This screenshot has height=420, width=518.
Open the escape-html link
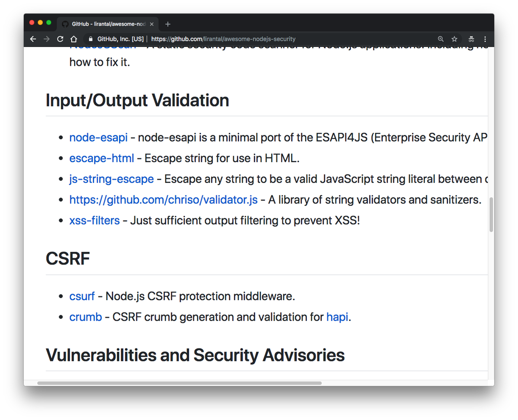tap(101, 158)
